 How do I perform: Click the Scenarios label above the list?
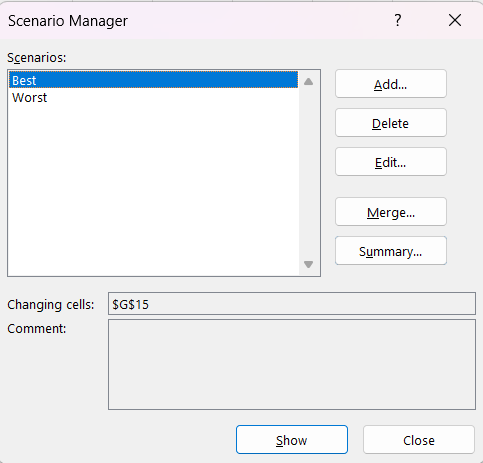[37, 58]
